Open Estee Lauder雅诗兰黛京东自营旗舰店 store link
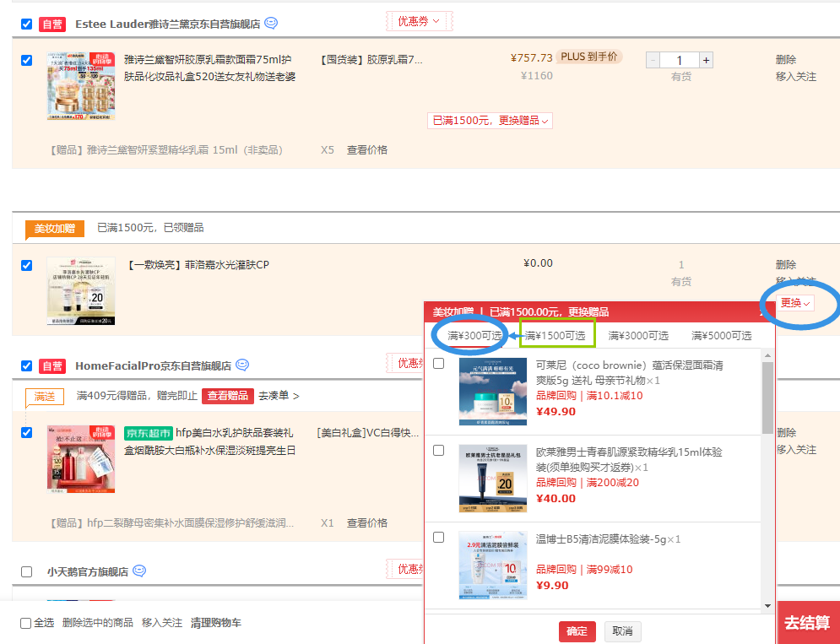Image resolution: width=840 pixels, height=644 pixels. pyautogui.click(x=168, y=24)
